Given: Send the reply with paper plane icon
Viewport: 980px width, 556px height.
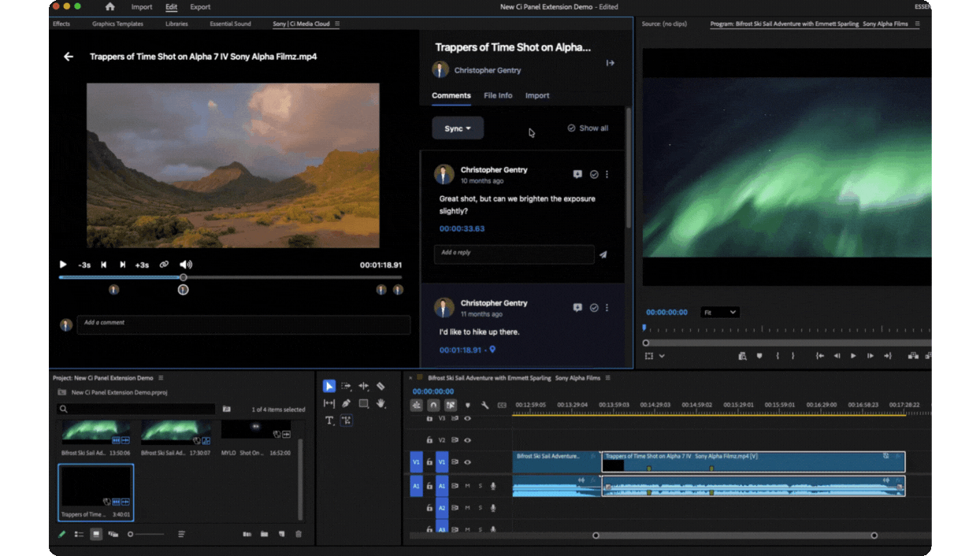Looking at the screenshot, I should [603, 255].
